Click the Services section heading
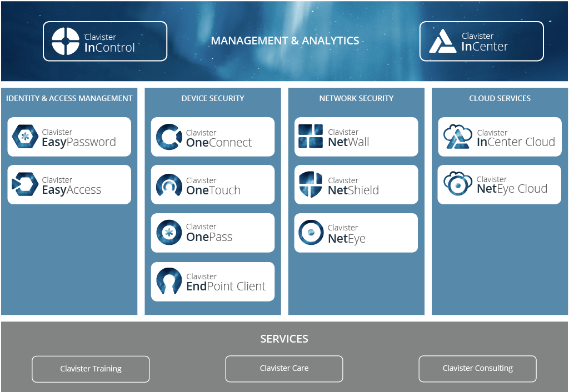Image resolution: width=569 pixels, height=392 pixels. click(284, 339)
